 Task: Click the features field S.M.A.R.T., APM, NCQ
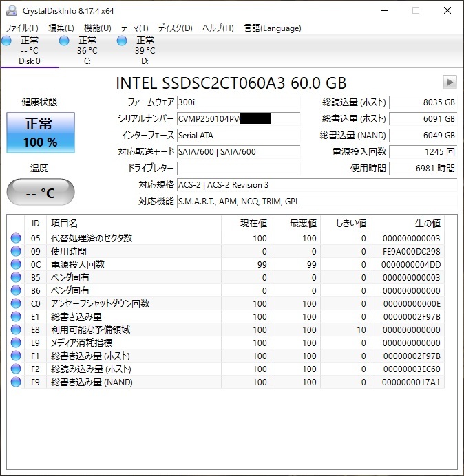point(317,202)
